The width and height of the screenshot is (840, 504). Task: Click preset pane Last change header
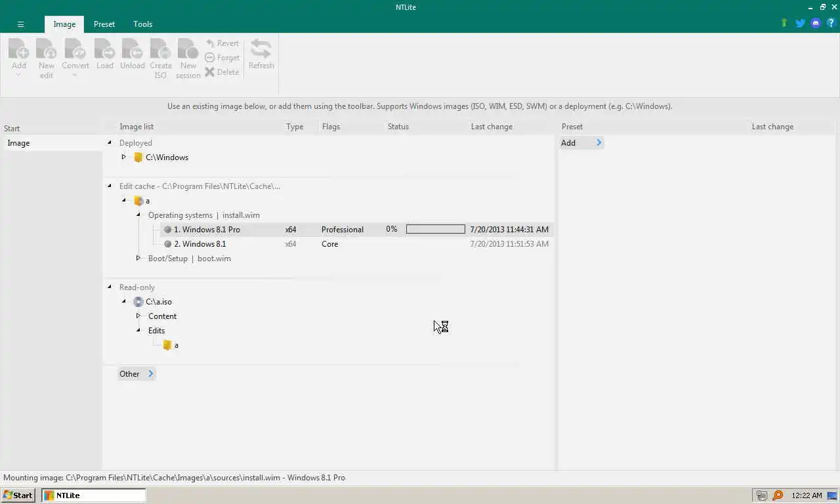pos(772,127)
